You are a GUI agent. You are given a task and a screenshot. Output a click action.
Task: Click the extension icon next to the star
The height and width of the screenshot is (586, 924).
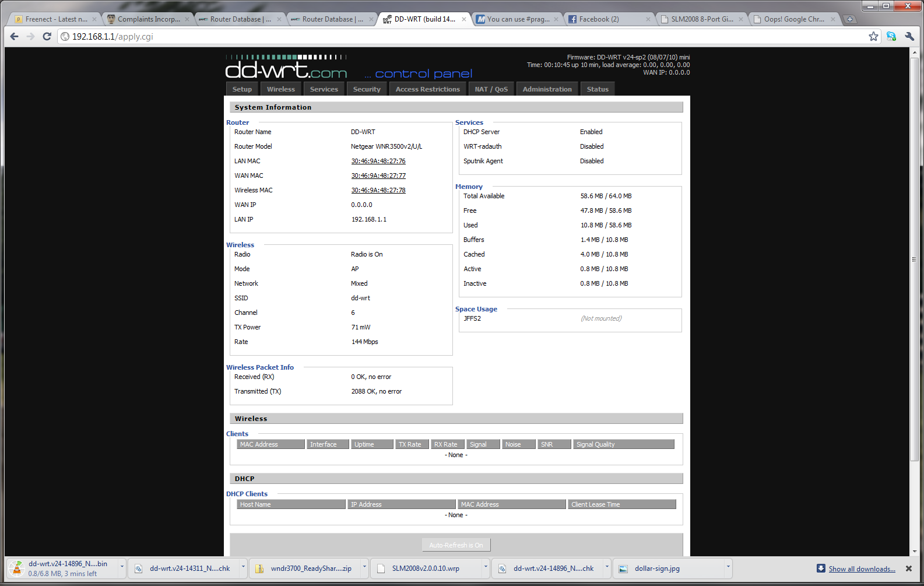(x=891, y=37)
